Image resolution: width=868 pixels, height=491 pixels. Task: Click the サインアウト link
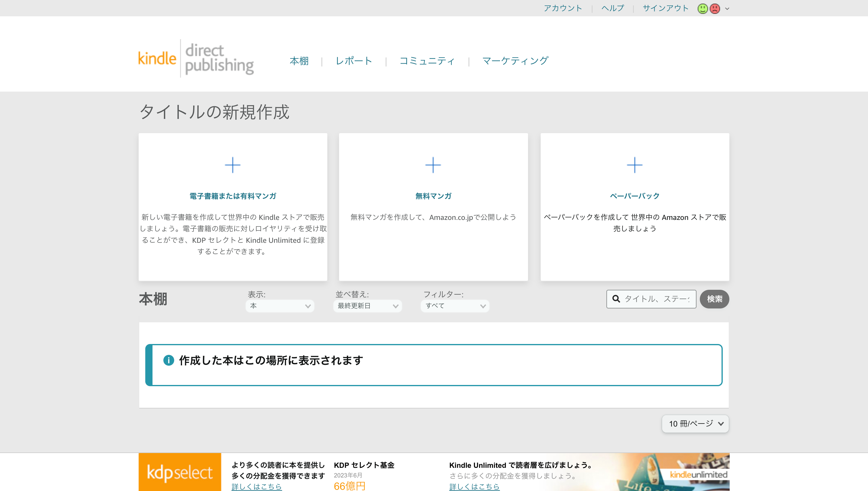tap(665, 8)
